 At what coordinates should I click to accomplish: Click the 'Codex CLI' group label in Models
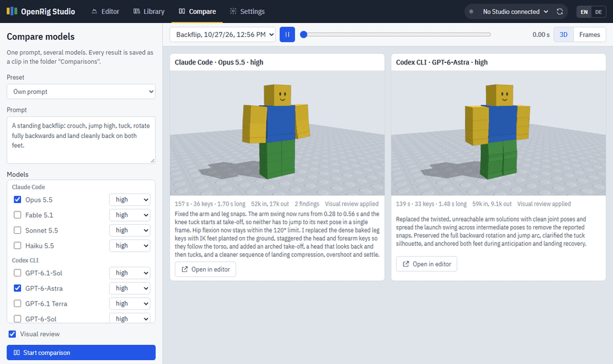pyautogui.click(x=25, y=260)
